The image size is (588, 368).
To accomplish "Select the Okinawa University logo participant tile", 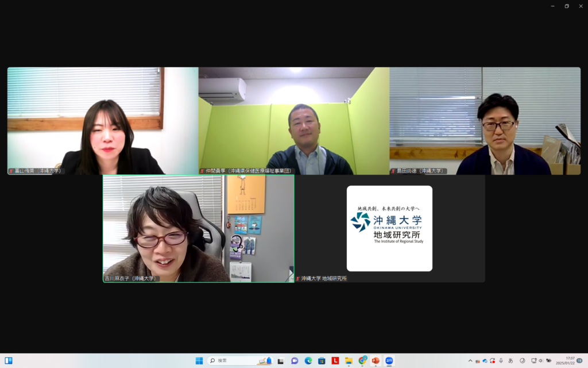I will tap(389, 228).
